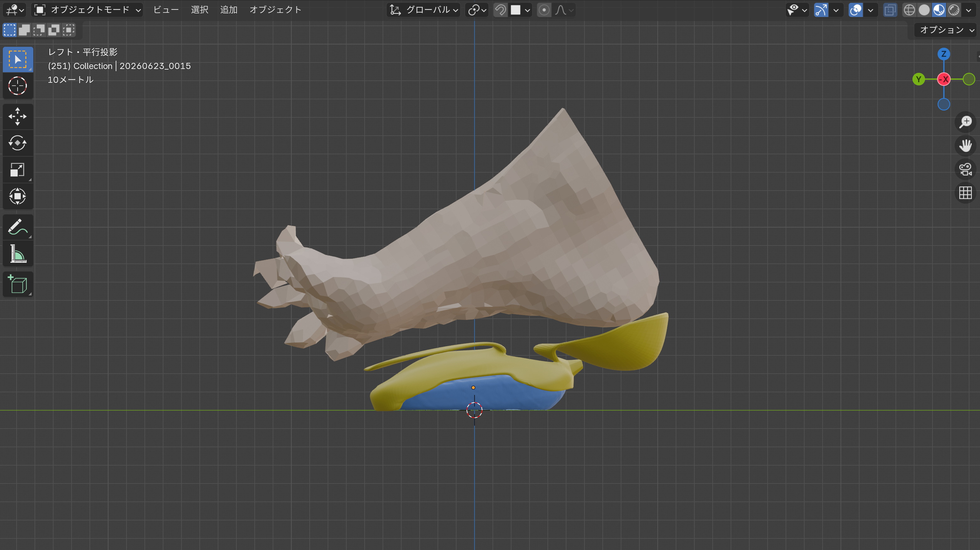Toggle viewport overlays display

(856, 10)
